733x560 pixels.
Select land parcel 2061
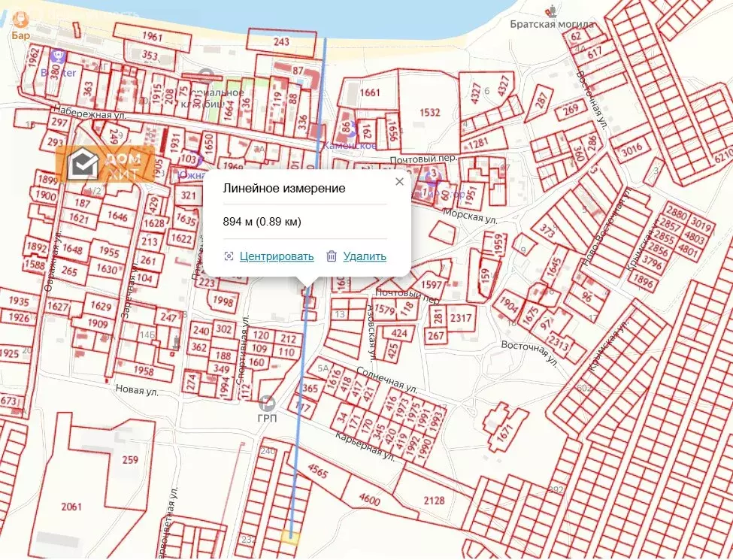71,507
